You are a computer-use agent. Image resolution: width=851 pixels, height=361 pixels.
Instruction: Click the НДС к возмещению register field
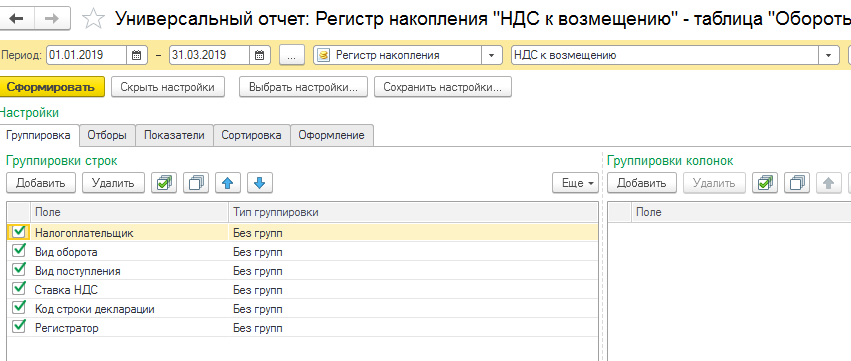[x=665, y=55]
